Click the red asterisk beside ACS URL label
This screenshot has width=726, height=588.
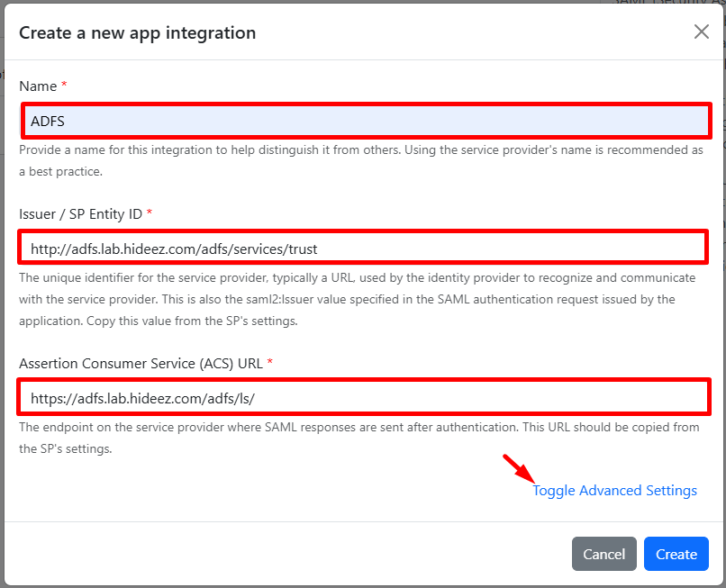[270, 364]
